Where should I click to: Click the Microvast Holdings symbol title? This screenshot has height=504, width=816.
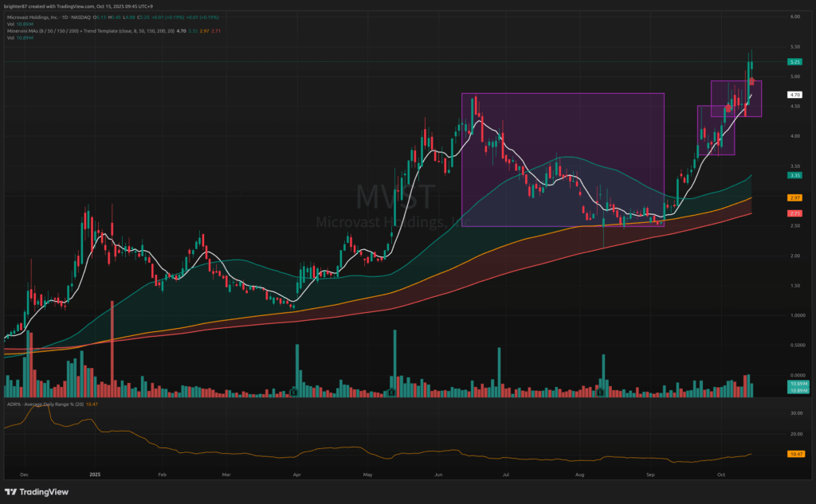click(x=48, y=17)
